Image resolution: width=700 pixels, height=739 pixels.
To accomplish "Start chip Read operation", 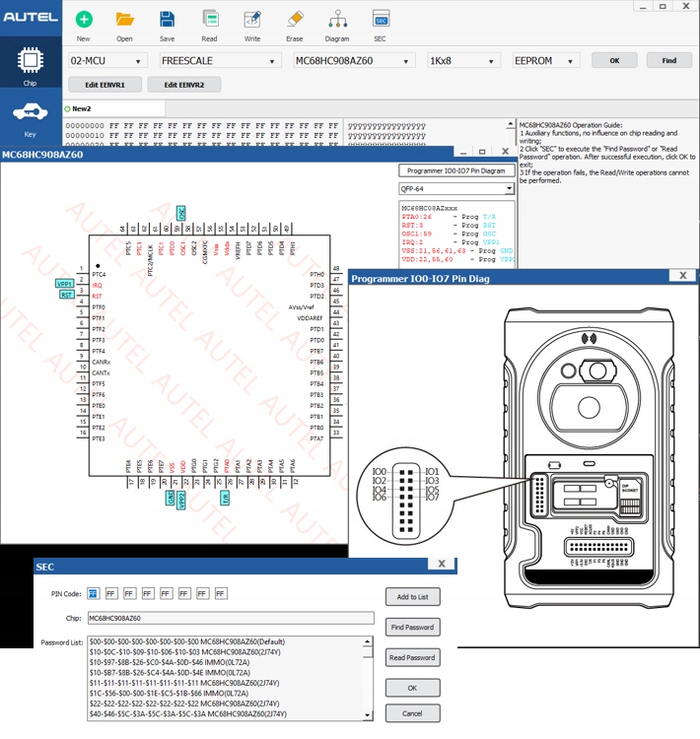I will (209, 20).
